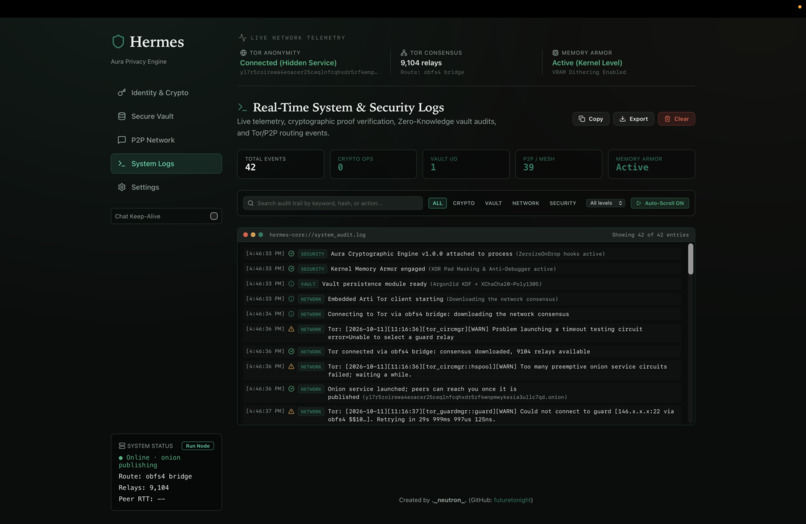Click the red dot in log window header
The height and width of the screenshot is (524, 806).
pyautogui.click(x=246, y=234)
